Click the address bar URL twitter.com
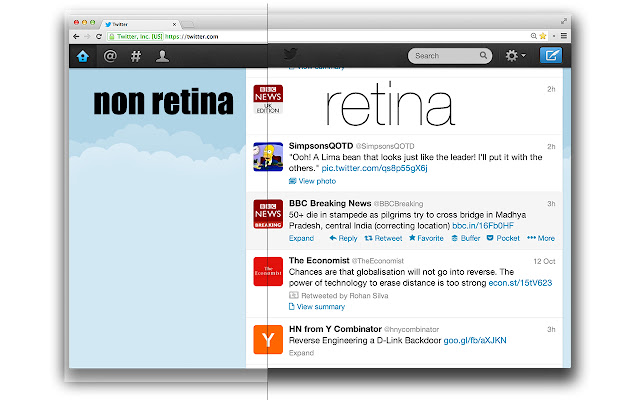The width and height of the screenshot is (640, 400). click(x=192, y=36)
